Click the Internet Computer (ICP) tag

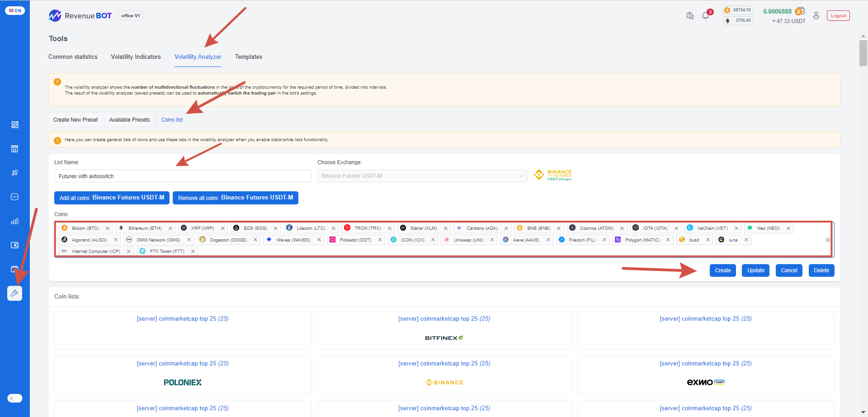tap(96, 251)
